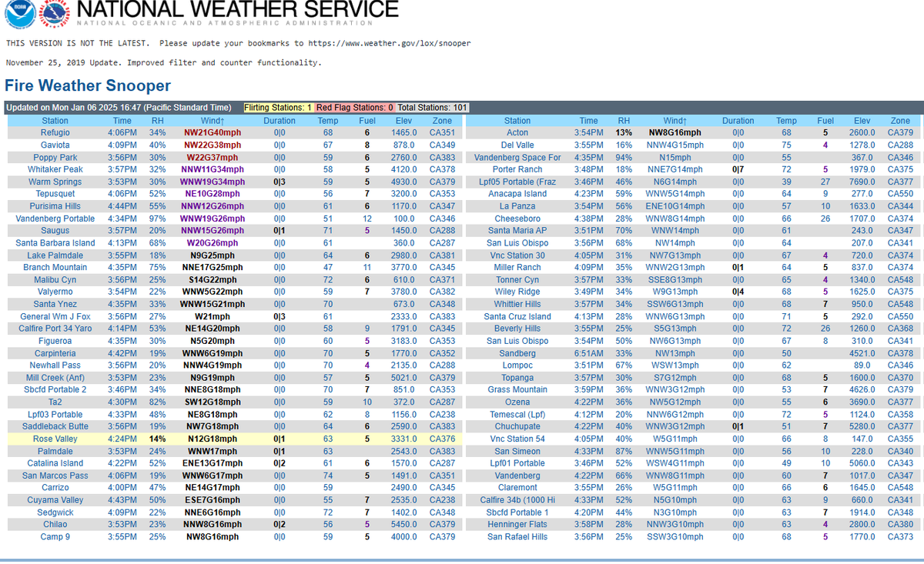This screenshot has width=924, height=564.
Task: Select wind value NW22G38mph for Gaviota
Action: (x=213, y=145)
